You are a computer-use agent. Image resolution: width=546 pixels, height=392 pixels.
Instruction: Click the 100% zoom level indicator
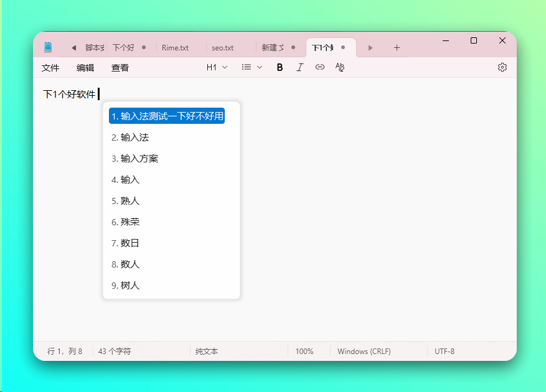click(304, 351)
